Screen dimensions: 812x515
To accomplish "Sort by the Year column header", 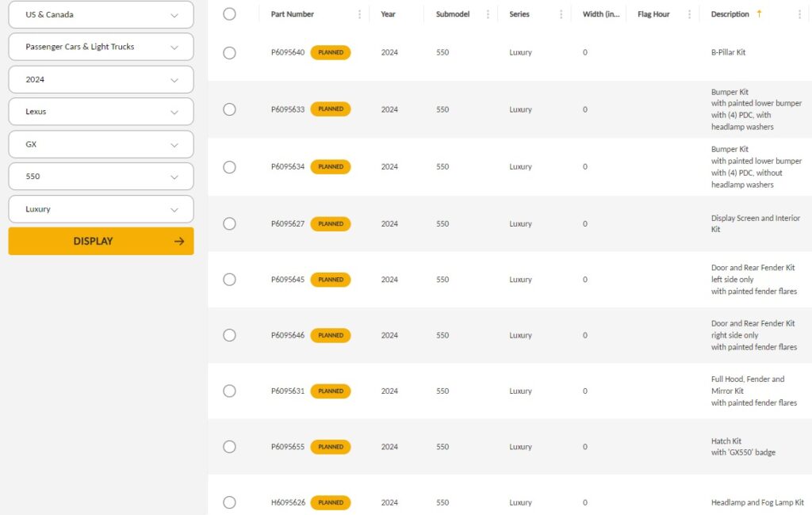I will coord(388,14).
